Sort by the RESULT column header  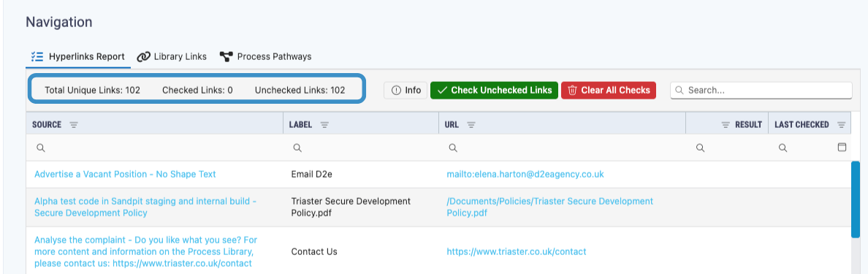(x=748, y=125)
